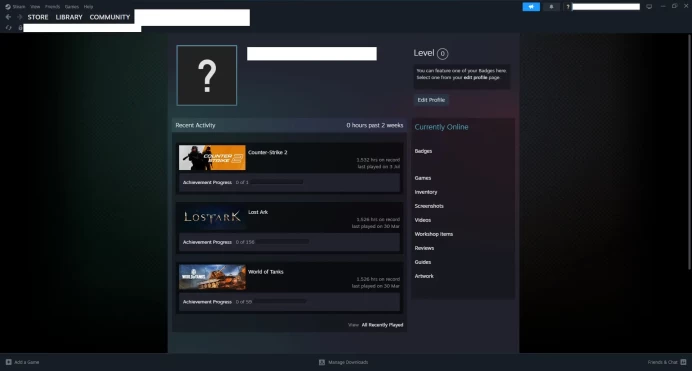Open the Workshop Items link
The height and width of the screenshot is (371, 692).
click(x=434, y=234)
